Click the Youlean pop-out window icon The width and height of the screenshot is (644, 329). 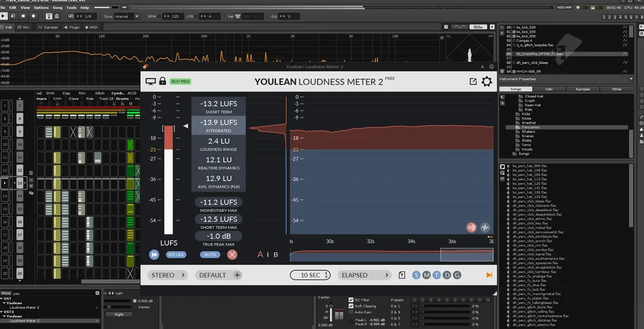[473, 82]
